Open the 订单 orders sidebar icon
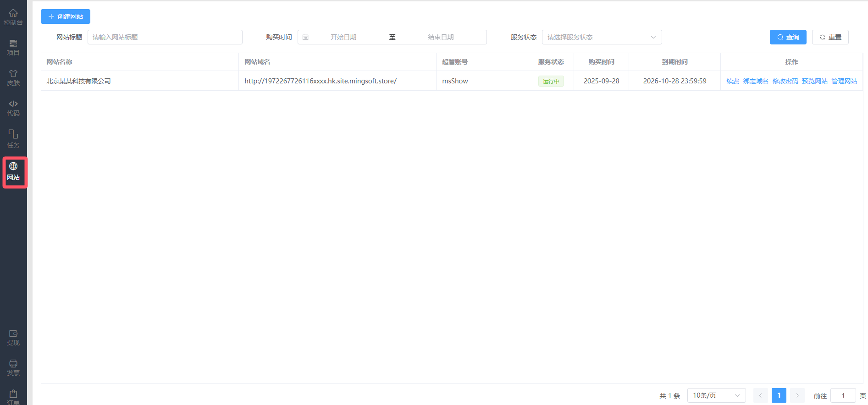 pos(13,397)
